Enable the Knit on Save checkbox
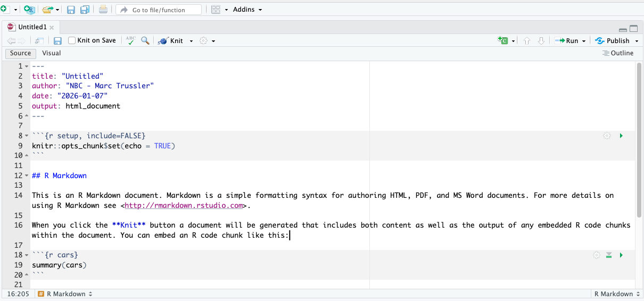This screenshot has width=644, height=301. point(72,40)
